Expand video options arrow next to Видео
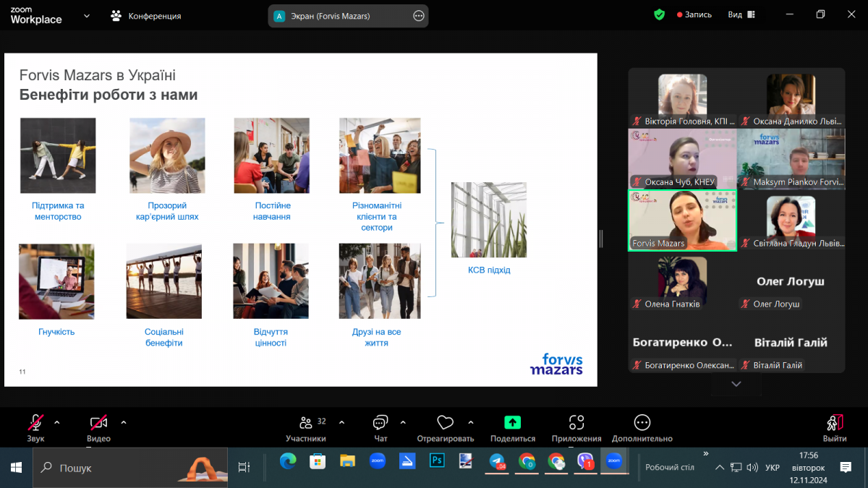This screenshot has height=488, width=868. click(x=124, y=422)
